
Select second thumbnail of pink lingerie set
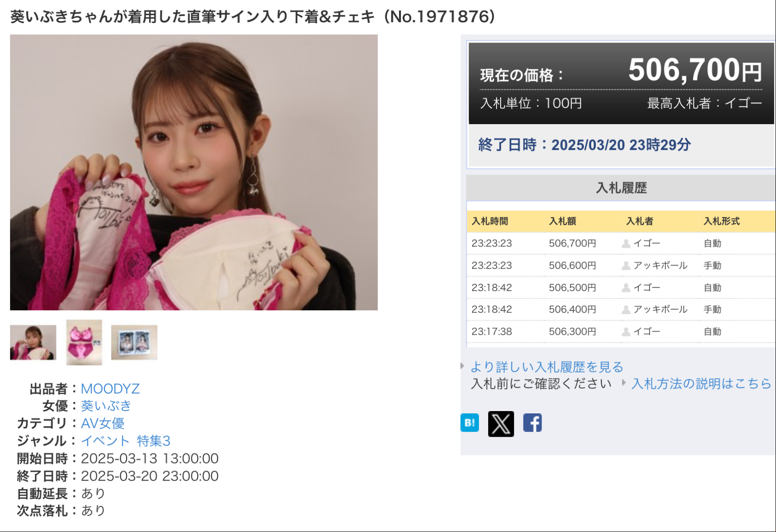84,342
